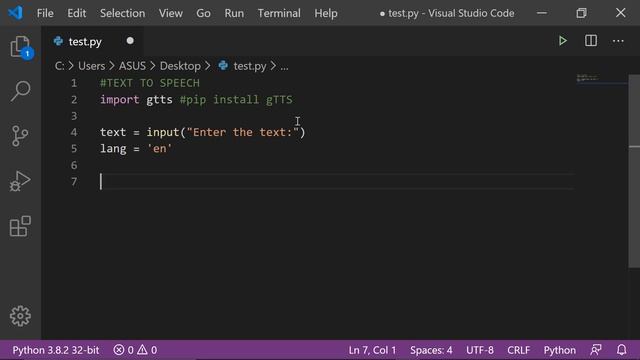
Task: Click the #TEXT TO SPEECH comment
Action: click(150, 83)
